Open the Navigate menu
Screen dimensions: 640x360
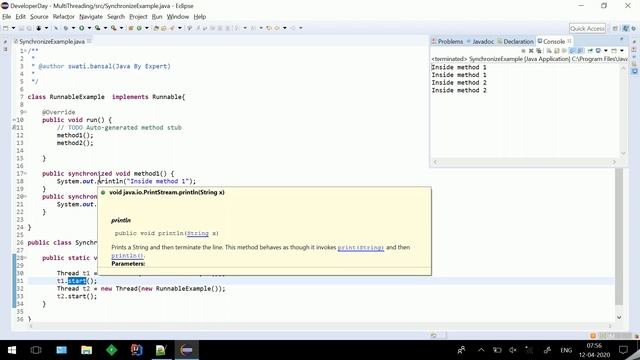click(91, 17)
